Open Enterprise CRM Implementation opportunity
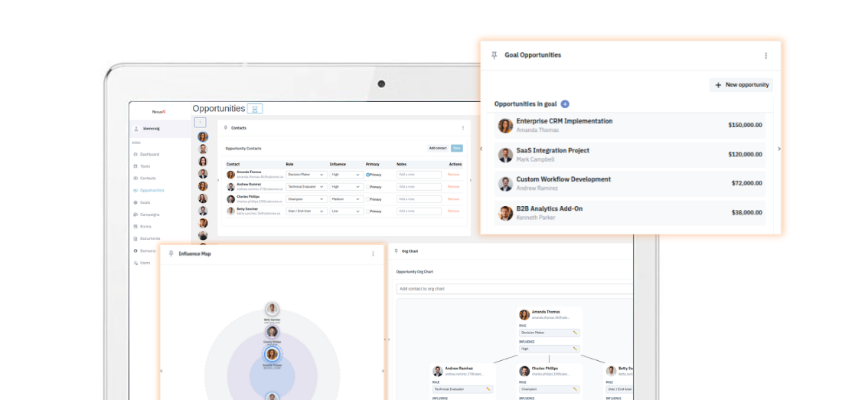 click(630, 126)
